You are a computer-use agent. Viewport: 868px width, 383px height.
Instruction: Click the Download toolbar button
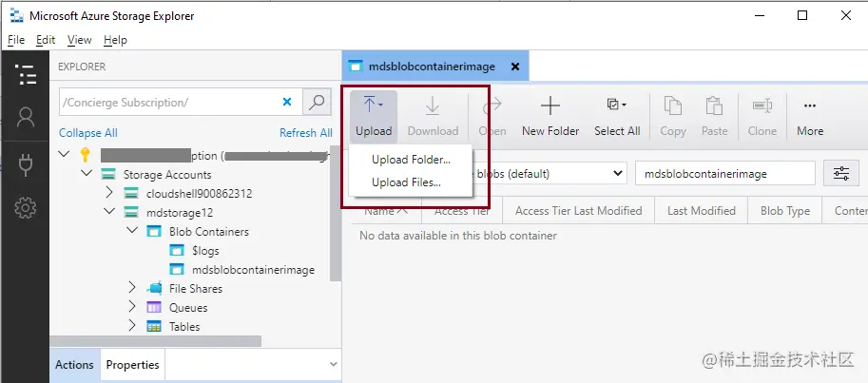pos(433,116)
